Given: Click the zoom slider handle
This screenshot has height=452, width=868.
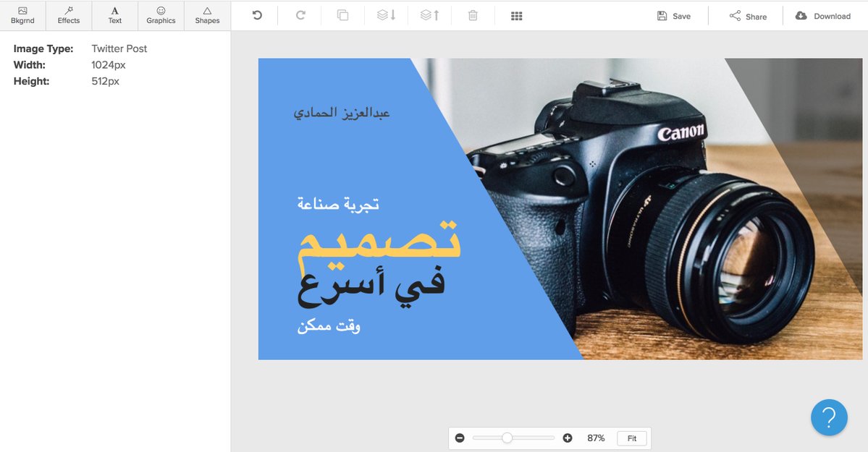Looking at the screenshot, I should [x=507, y=438].
